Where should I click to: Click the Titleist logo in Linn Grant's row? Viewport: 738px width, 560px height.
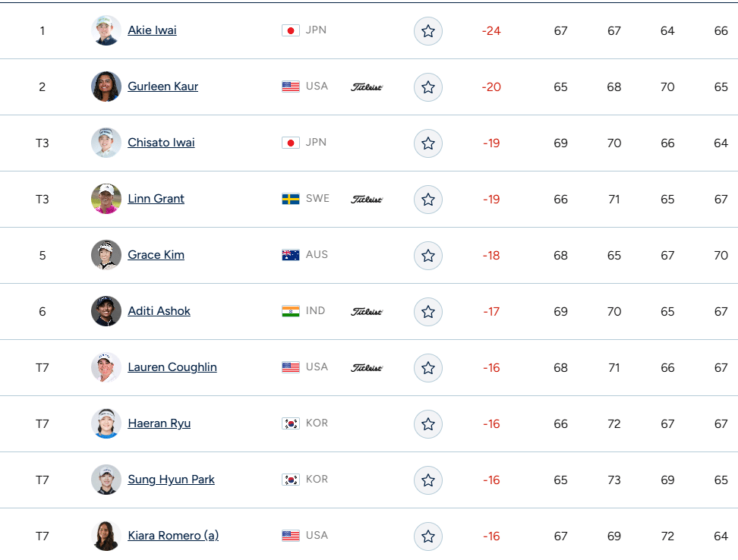(367, 200)
